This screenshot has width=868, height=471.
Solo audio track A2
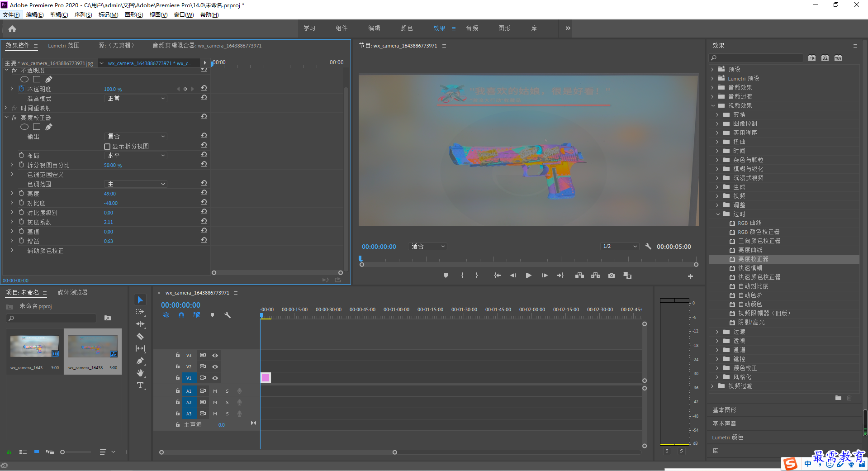pyautogui.click(x=227, y=402)
